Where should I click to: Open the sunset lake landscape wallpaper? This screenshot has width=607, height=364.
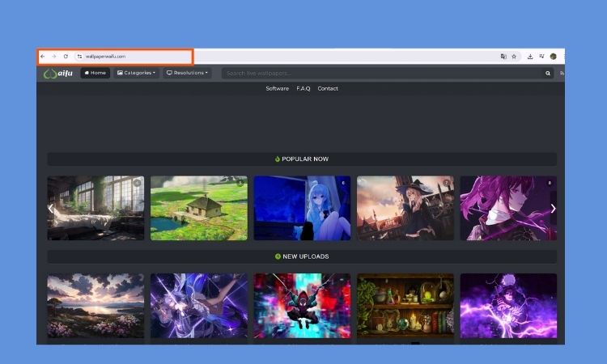click(96, 306)
